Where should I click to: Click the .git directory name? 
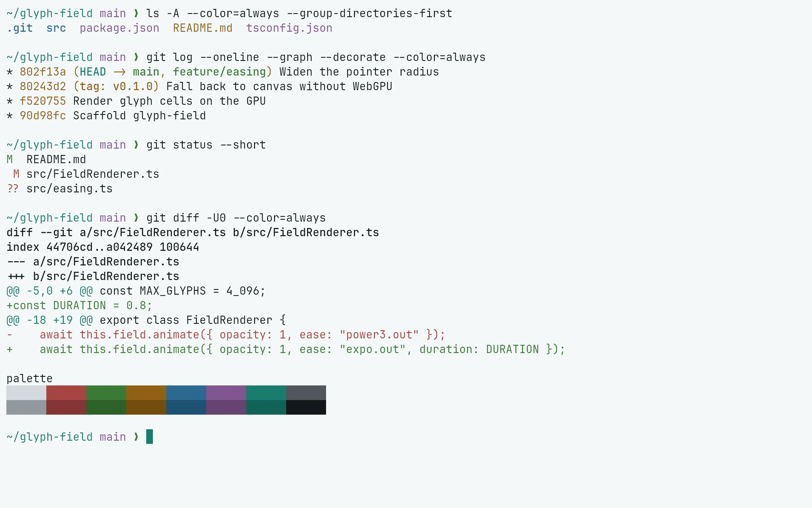tap(20, 28)
